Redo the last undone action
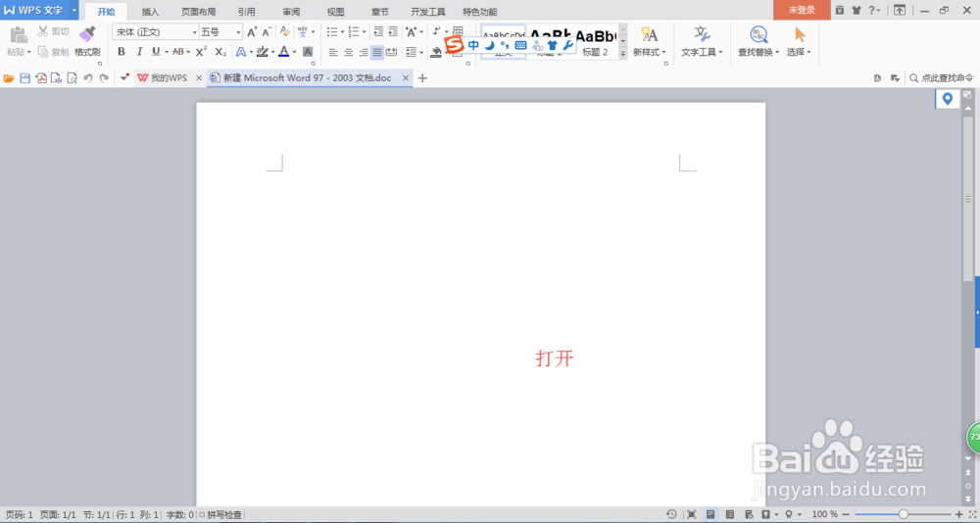Image resolution: width=980 pixels, height=523 pixels. tap(104, 78)
